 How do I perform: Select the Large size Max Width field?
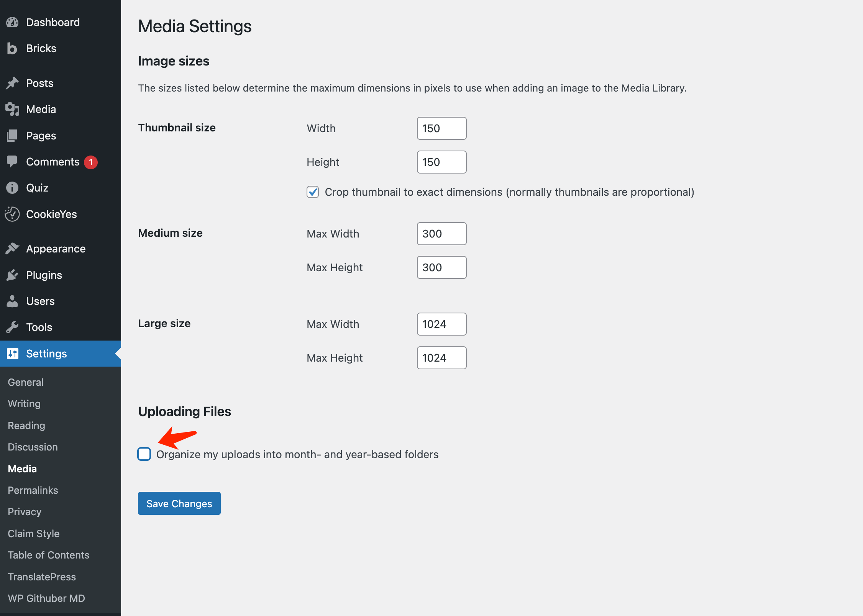tap(441, 324)
